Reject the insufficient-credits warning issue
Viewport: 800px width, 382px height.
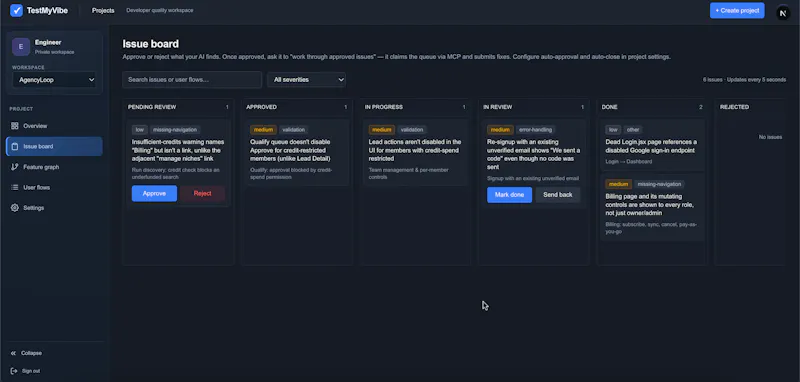pyautogui.click(x=203, y=193)
